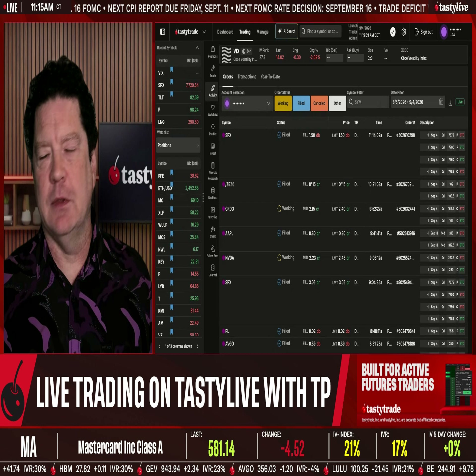Open the Launch Trader Admin link
Screen dimensions: 476x476
(353, 32)
